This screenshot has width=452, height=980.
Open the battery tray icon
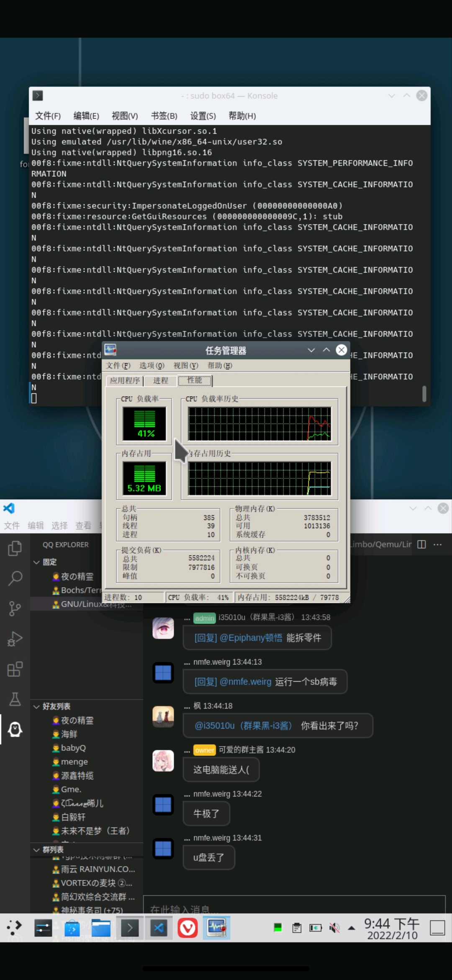(x=315, y=928)
